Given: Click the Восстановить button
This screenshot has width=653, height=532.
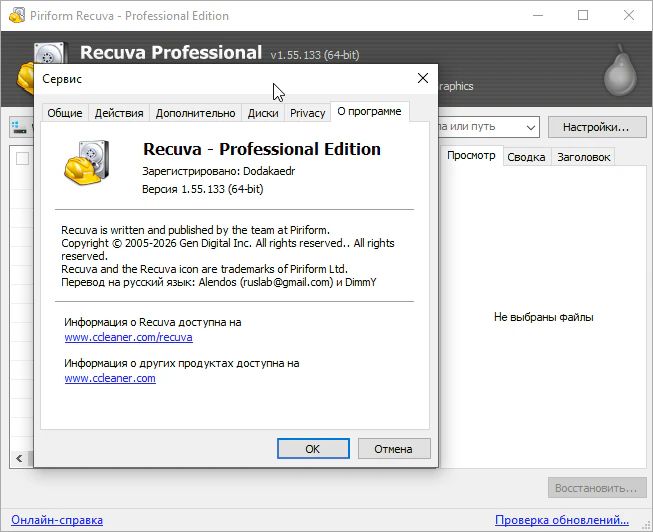Looking at the screenshot, I should click(596, 488).
